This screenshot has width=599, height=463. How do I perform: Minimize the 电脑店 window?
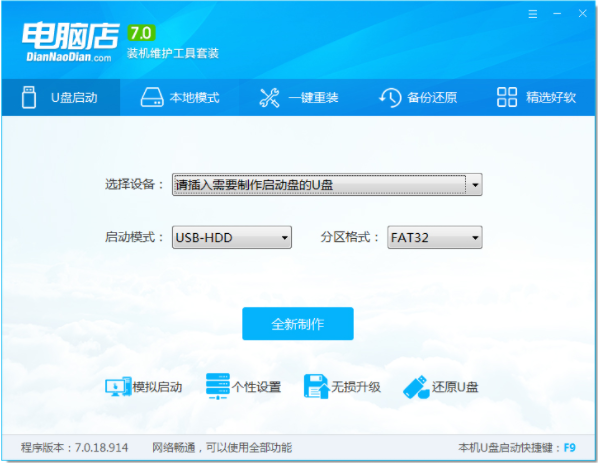[x=557, y=14]
